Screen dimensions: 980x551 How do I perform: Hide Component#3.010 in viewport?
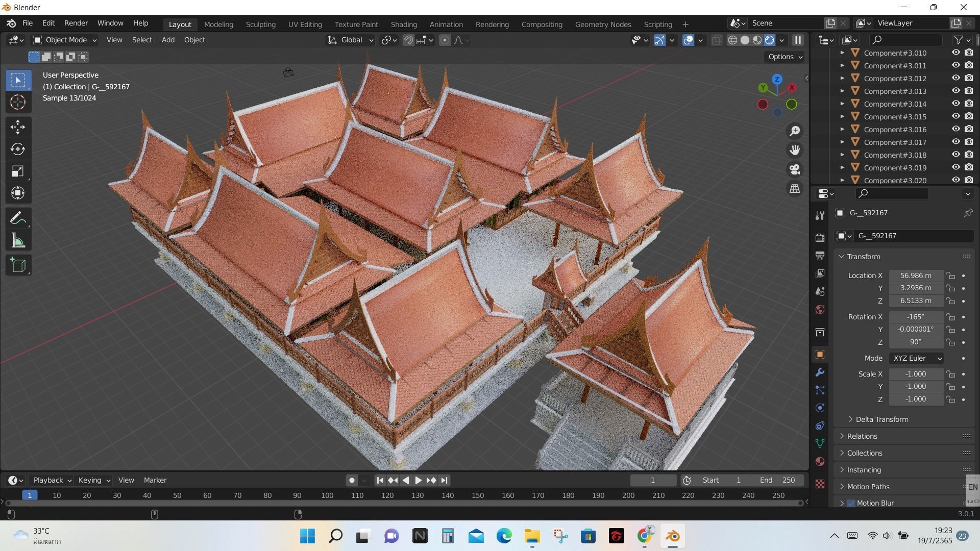(x=956, y=53)
